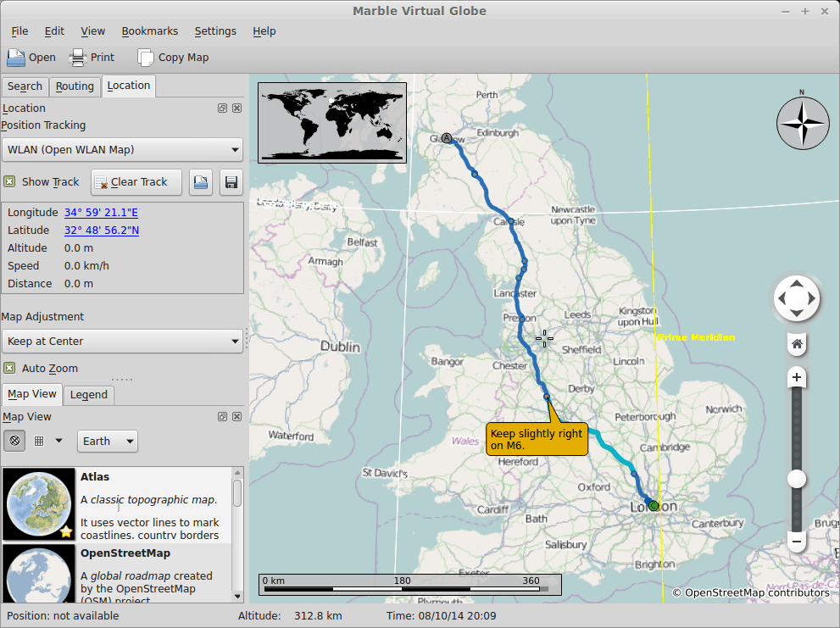Click the zoom slider handle
The width and height of the screenshot is (840, 628).
pyautogui.click(x=797, y=479)
